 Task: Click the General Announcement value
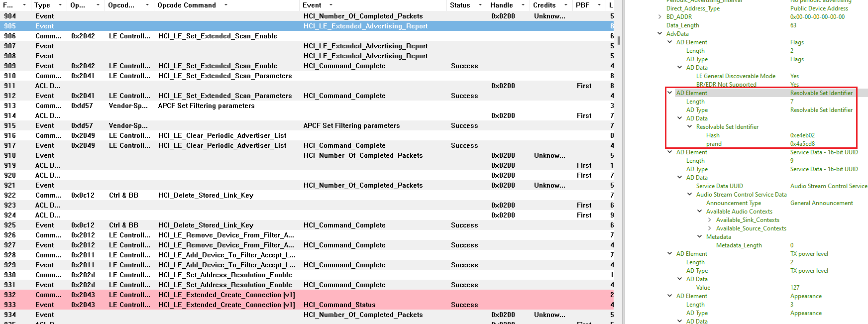pyautogui.click(x=822, y=203)
